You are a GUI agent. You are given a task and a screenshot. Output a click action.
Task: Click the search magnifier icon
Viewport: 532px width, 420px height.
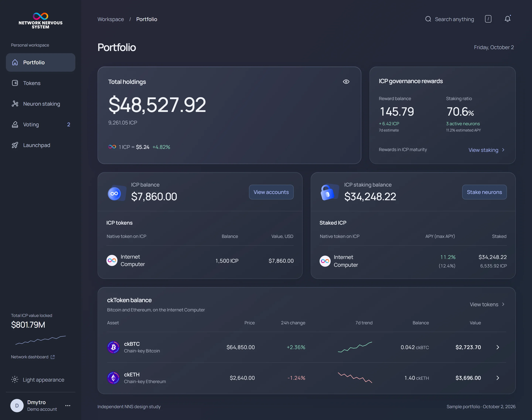click(428, 19)
